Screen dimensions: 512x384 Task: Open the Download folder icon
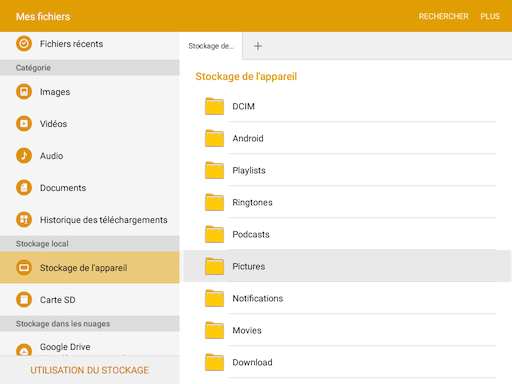click(214, 362)
